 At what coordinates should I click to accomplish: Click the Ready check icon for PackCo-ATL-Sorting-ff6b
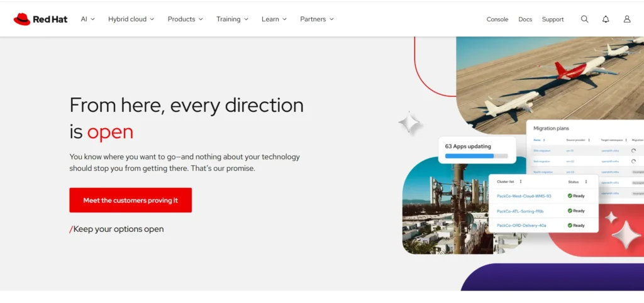tap(570, 211)
